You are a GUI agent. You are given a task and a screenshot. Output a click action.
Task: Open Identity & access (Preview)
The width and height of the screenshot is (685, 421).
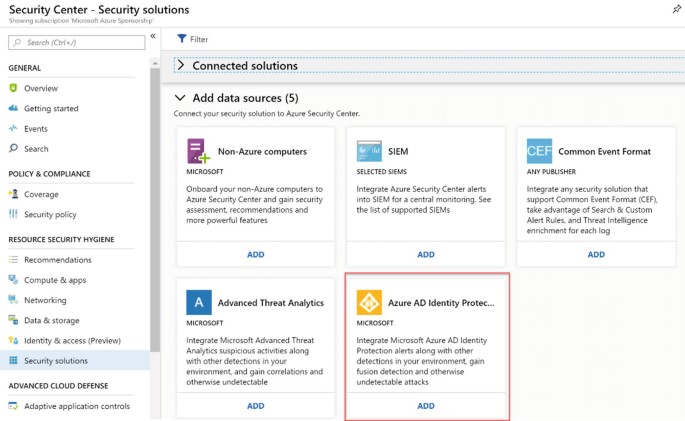72,340
